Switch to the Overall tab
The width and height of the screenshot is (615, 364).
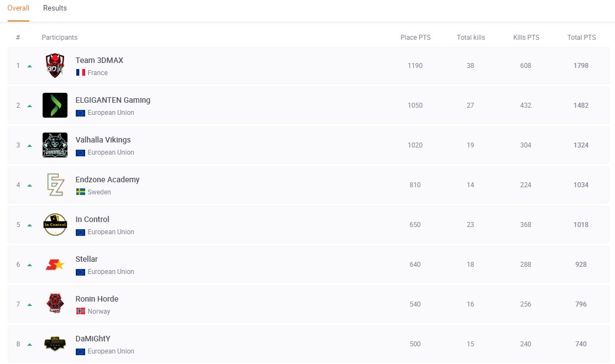click(x=18, y=8)
